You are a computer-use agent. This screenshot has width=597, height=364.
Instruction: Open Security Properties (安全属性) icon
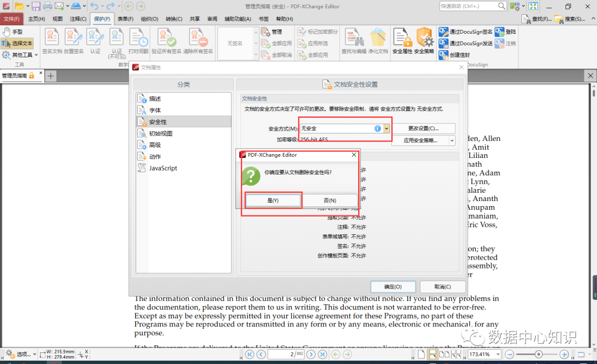(x=402, y=41)
